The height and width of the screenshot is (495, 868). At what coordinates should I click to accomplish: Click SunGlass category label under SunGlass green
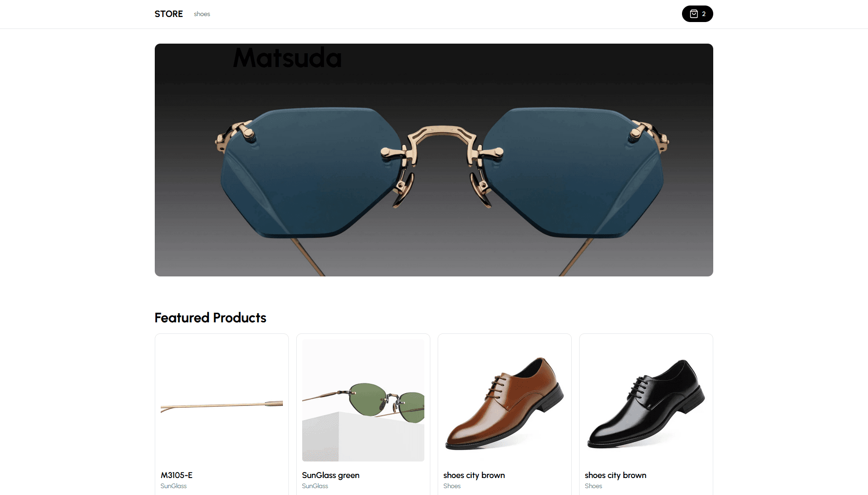pyautogui.click(x=315, y=486)
